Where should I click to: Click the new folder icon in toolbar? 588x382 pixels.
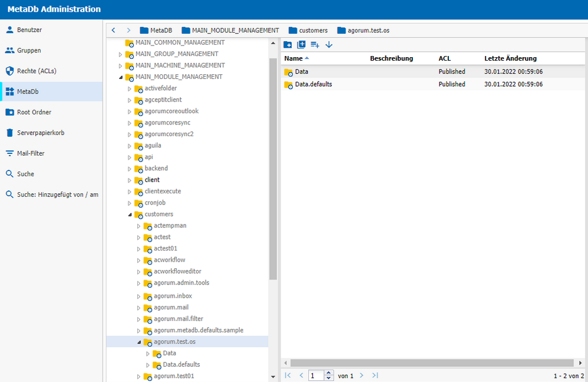coord(288,45)
